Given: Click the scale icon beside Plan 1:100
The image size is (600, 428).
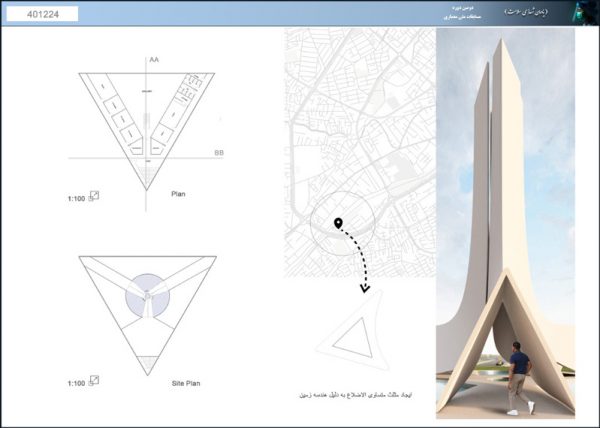Looking at the screenshot, I should pyautogui.click(x=95, y=196).
